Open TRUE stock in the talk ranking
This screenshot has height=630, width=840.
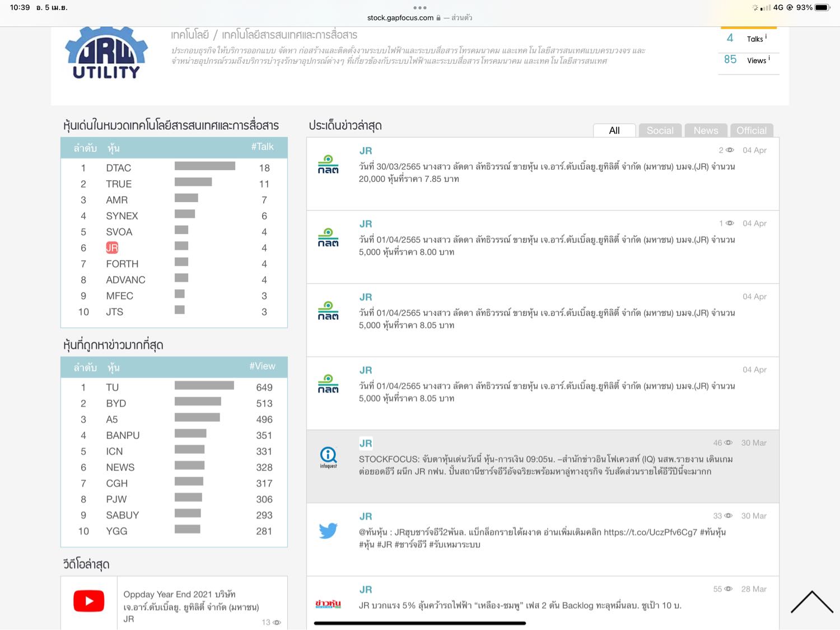pos(119,184)
